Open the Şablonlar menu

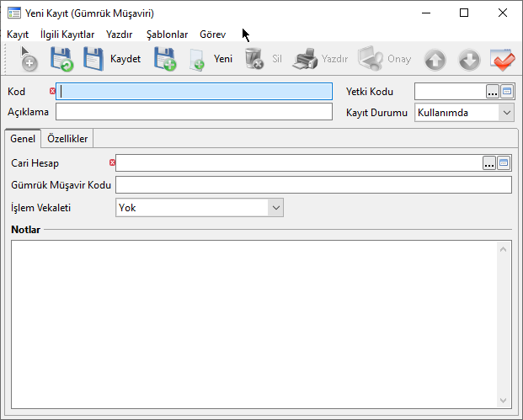(167, 35)
